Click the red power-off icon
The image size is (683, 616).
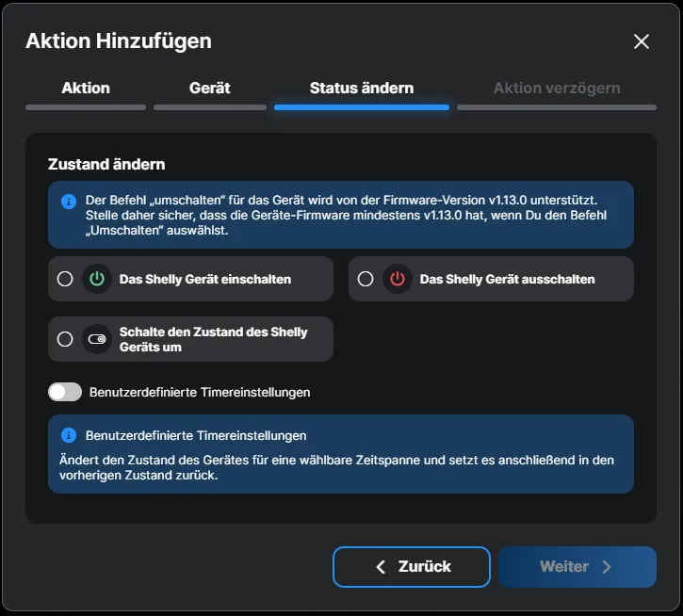398,279
